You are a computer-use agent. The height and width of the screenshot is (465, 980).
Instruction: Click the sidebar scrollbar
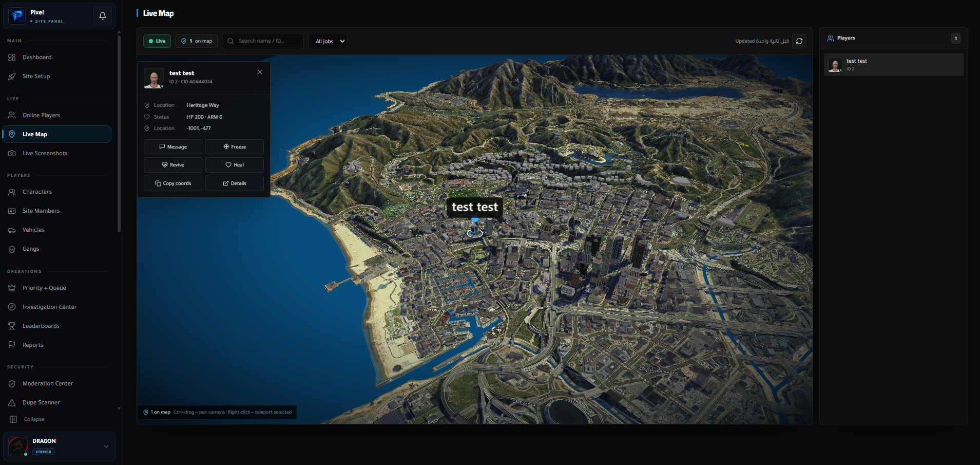click(x=119, y=134)
